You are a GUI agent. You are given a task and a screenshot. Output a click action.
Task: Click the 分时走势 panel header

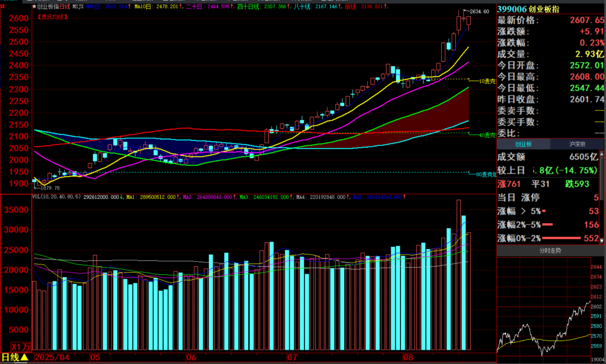(550, 250)
